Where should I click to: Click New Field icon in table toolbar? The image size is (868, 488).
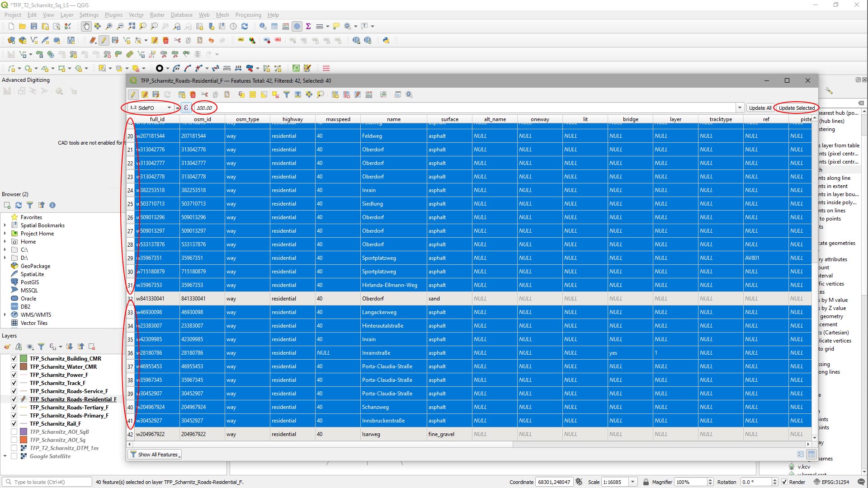335,94
